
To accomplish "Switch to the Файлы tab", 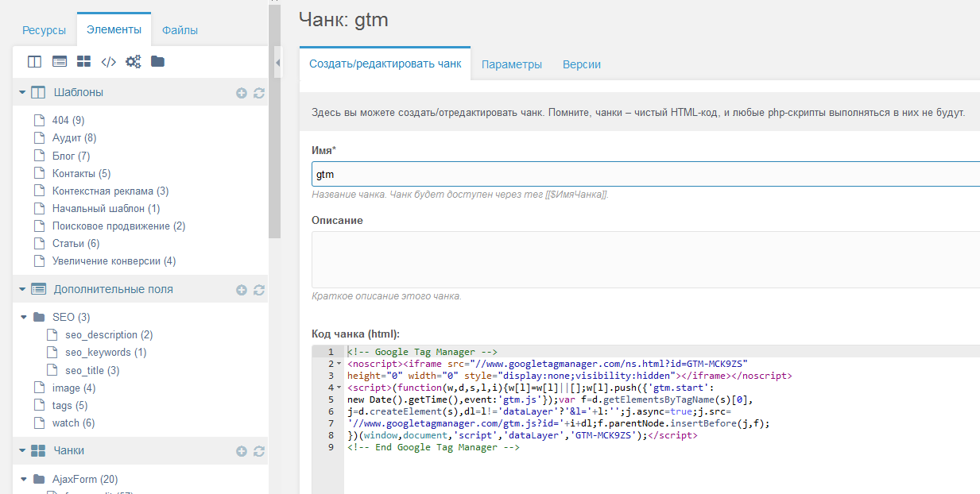I will pos(180,30).
